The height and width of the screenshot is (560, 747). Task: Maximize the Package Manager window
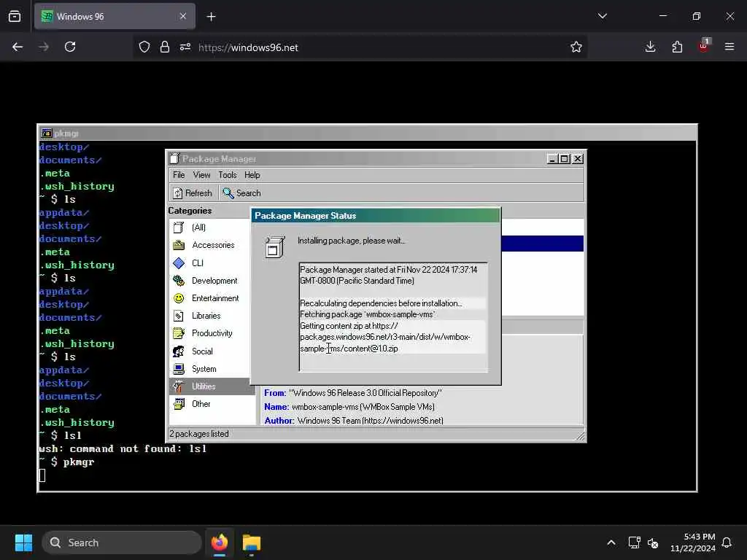coord(565,158)
